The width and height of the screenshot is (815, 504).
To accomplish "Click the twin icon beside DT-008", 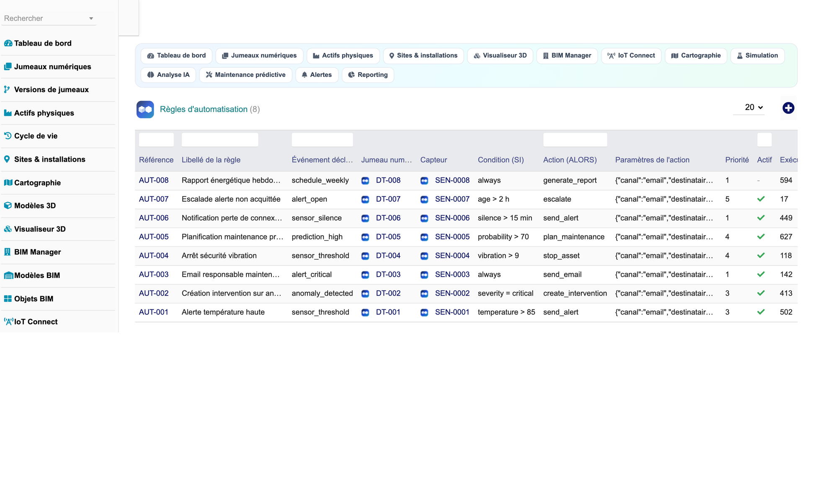I will click(365, 181).
